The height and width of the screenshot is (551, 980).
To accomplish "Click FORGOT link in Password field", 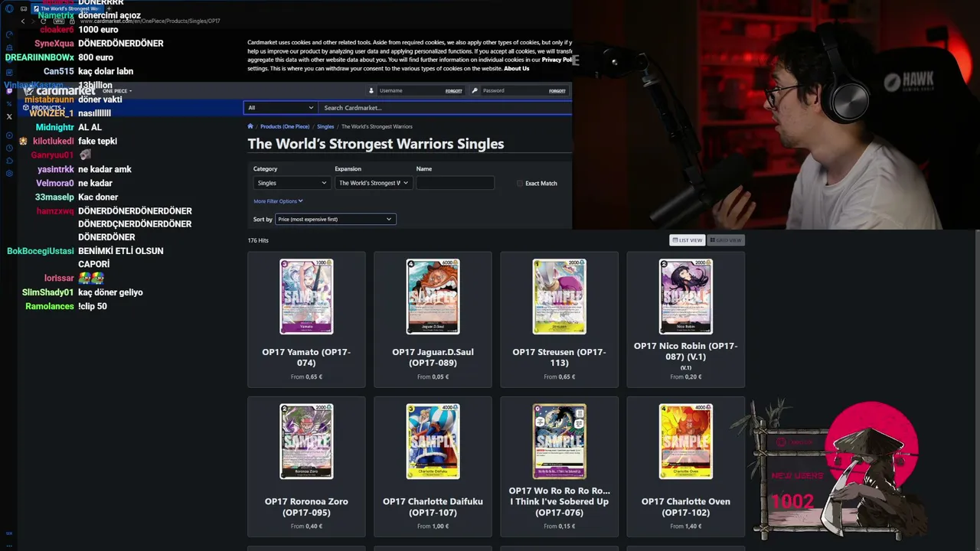I will pos(557,91).
